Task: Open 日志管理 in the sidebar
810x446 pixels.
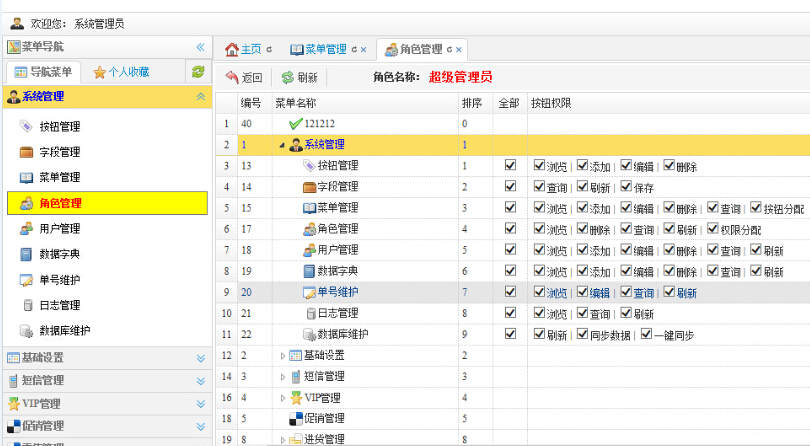Action: tap(60, 305)
